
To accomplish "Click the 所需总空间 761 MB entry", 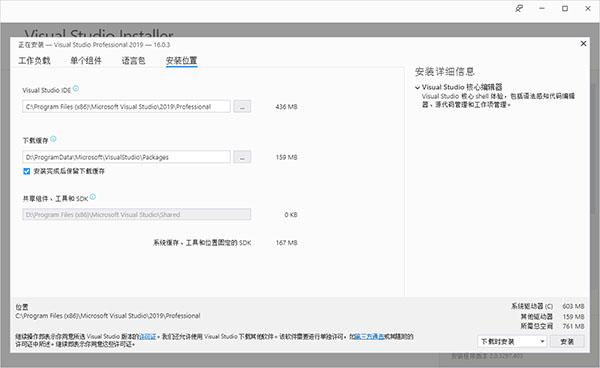I will (552, 326).
